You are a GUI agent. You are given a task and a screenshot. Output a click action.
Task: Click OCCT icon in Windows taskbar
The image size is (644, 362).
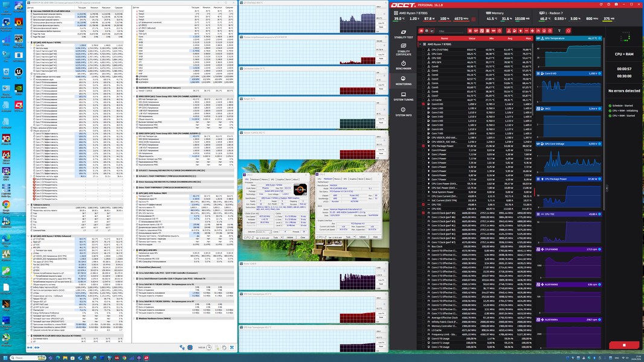[146, 358]
